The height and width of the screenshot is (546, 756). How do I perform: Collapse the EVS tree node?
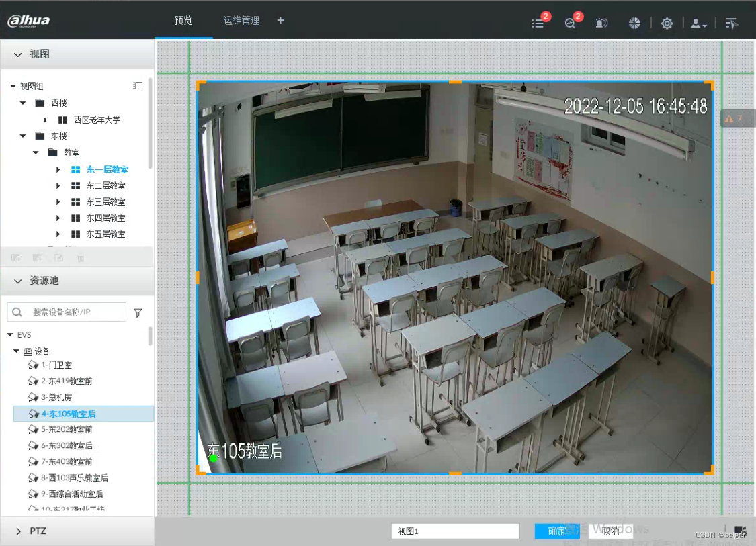click(10, 334)
